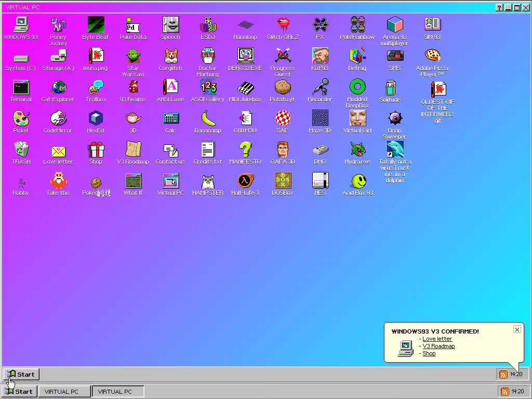
Task: Select second VIRTUAL PC taskbar entry
Action: pyautogui.click(x=118, y=391)
